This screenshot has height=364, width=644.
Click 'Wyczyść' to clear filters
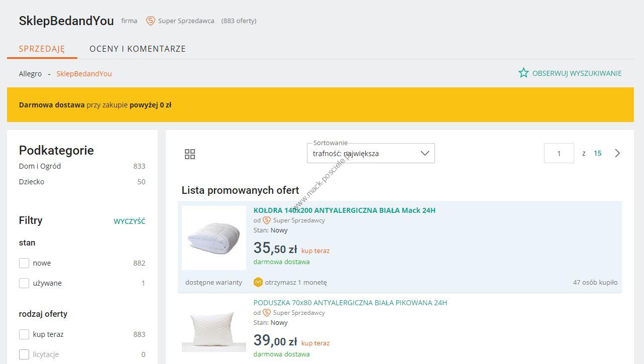pos(129,221)
